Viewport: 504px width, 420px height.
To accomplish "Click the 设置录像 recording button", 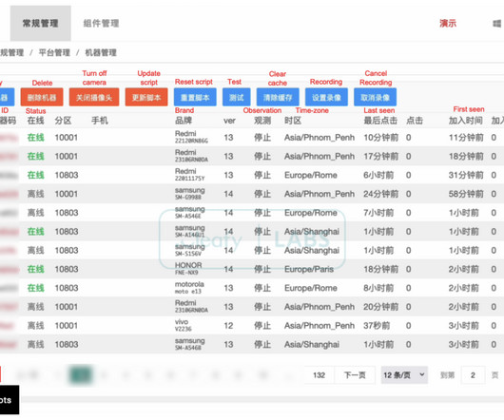I will (326, 97).
